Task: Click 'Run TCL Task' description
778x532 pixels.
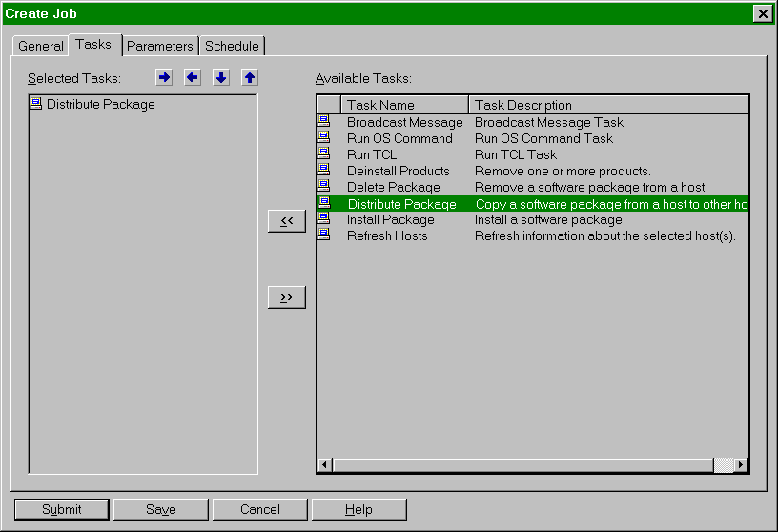Action: (516, 154)
